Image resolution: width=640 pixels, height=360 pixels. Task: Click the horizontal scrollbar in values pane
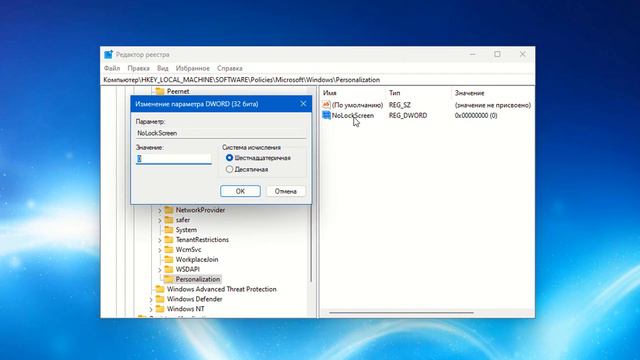401,313
